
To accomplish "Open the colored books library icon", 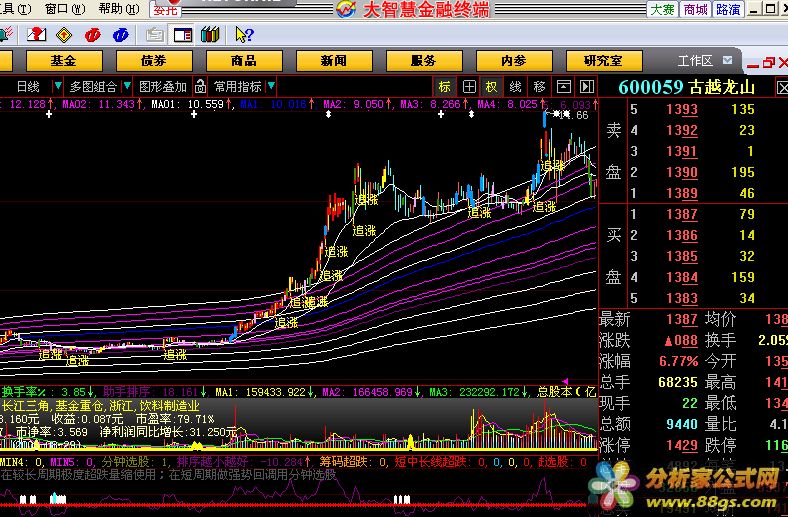I will 210,35.
